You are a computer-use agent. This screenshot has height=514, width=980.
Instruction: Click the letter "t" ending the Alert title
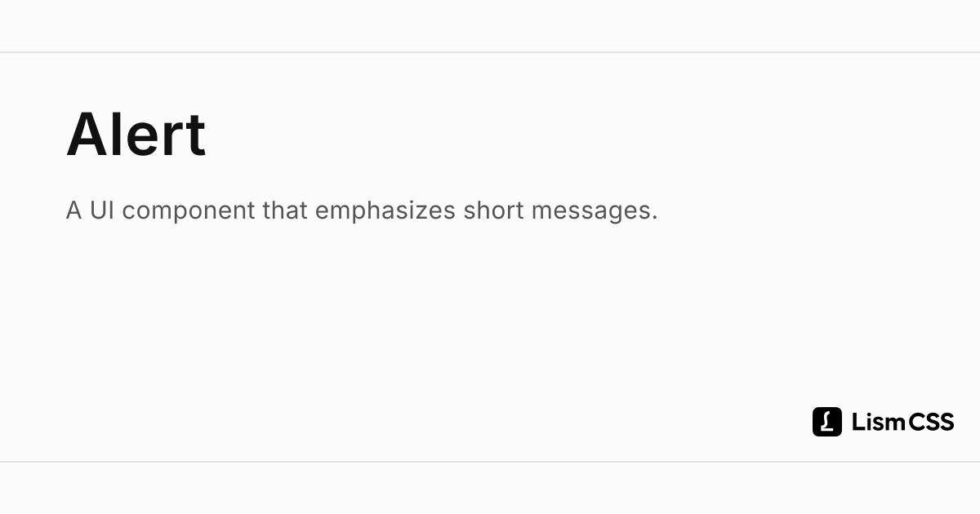(196, 136)
